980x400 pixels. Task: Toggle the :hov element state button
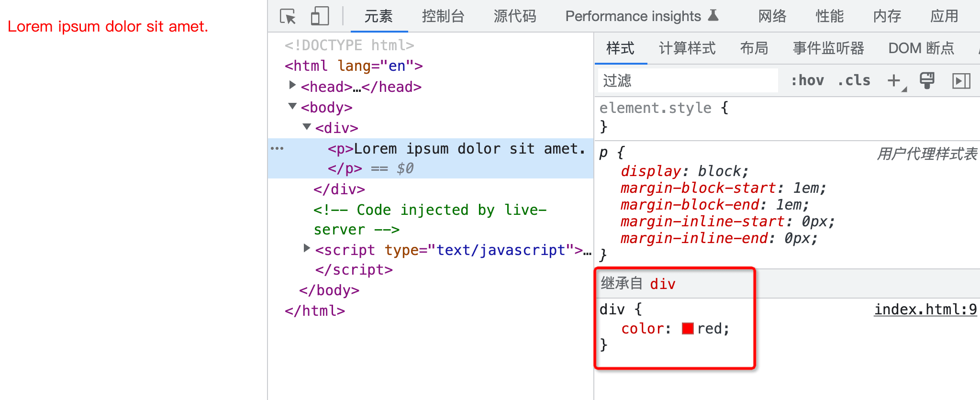(x=807, y=80)
